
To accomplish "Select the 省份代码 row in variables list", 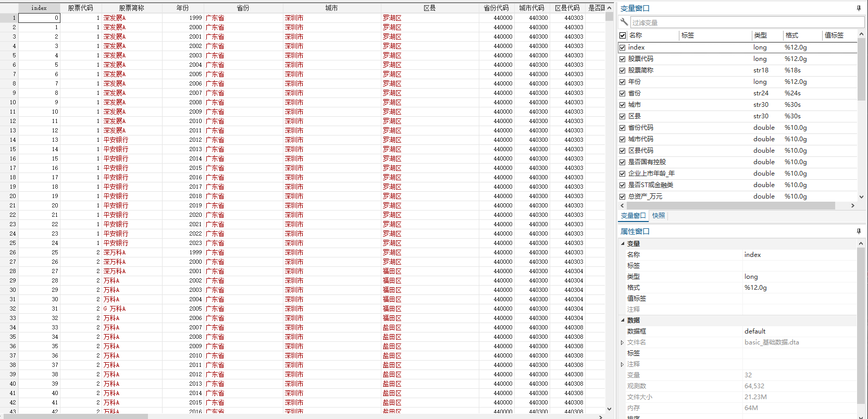I will (738, 128).
